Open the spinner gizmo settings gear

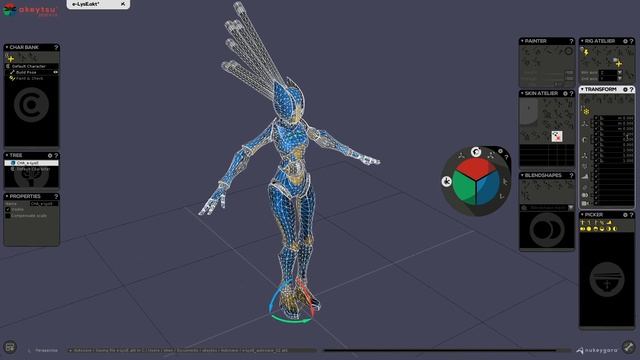tap(500, 151)
